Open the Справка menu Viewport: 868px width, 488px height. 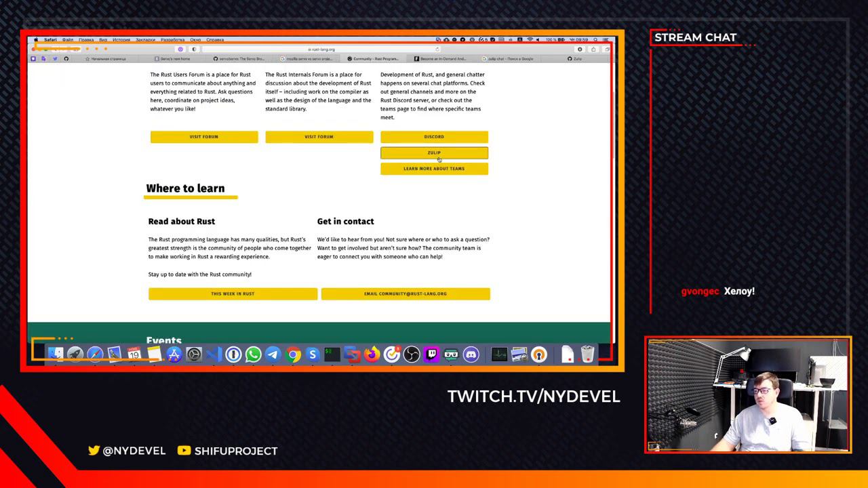pos(215,40)
